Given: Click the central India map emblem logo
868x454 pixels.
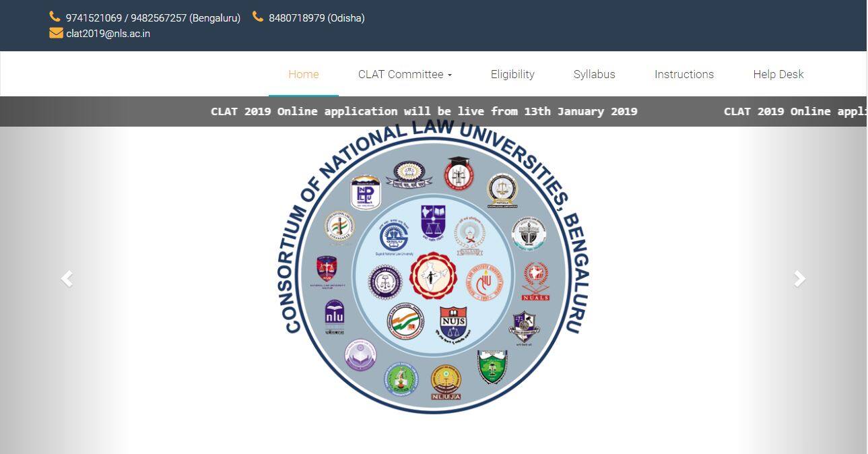Looking at the screenshot, I should click(x=433, y=276).
